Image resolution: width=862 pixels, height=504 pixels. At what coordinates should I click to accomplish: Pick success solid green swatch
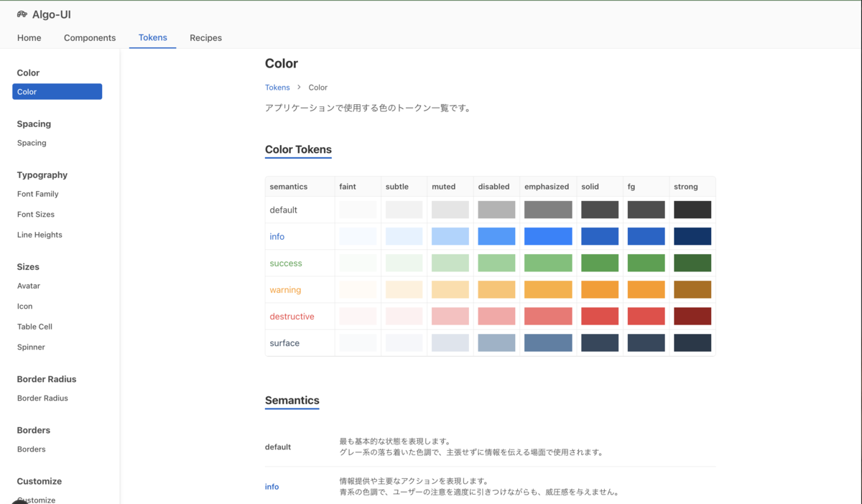[x=600, y=263]
